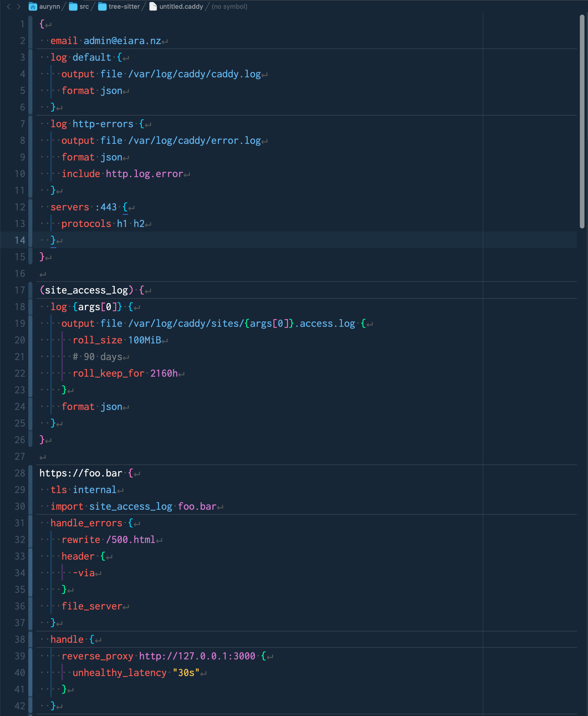The height and width of the screenshot is (716, 588).
Task: Click format keyword on line 24
Action: 78,406
